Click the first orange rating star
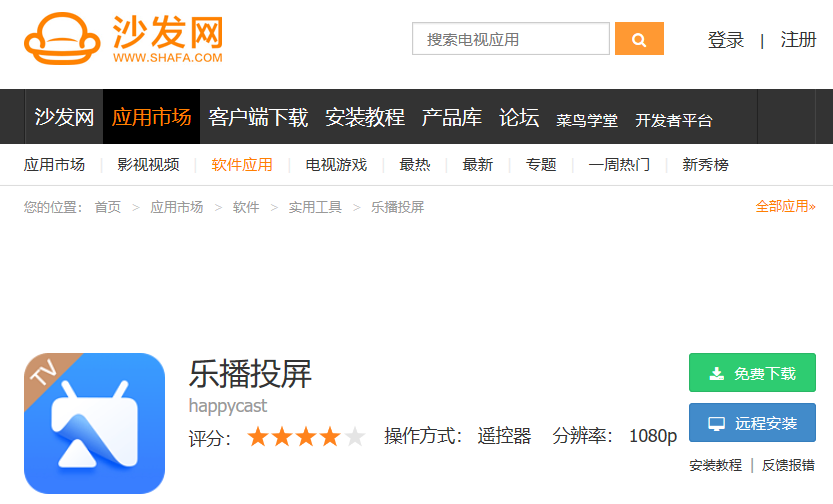The image size is (833, 504). (x=258, y=437)
